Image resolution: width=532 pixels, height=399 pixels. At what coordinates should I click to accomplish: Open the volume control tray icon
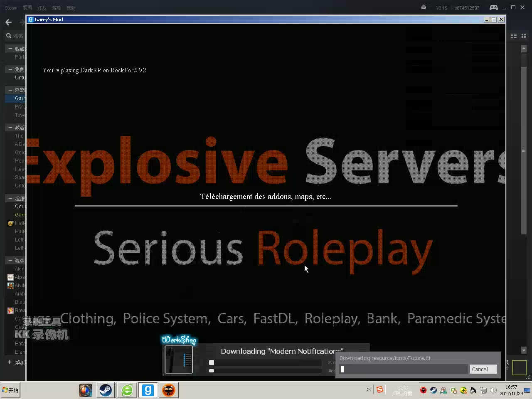point(493,390)
